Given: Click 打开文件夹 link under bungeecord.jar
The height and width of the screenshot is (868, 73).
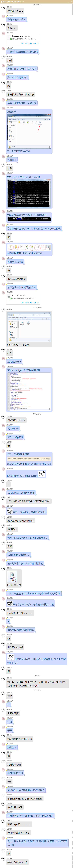Looking at the screenshot, I should (x=29, y=43).
